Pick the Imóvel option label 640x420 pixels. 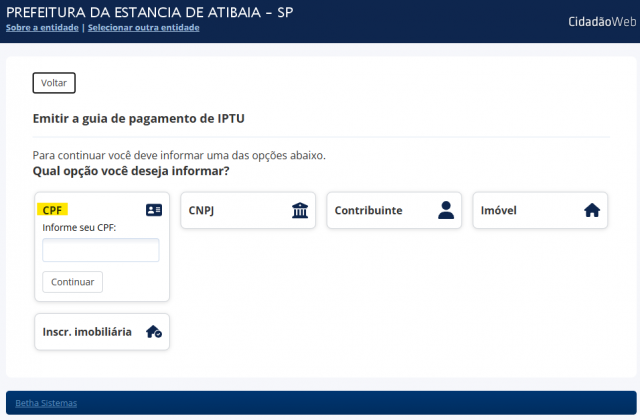pyautogui.click(x=498, y=211)
